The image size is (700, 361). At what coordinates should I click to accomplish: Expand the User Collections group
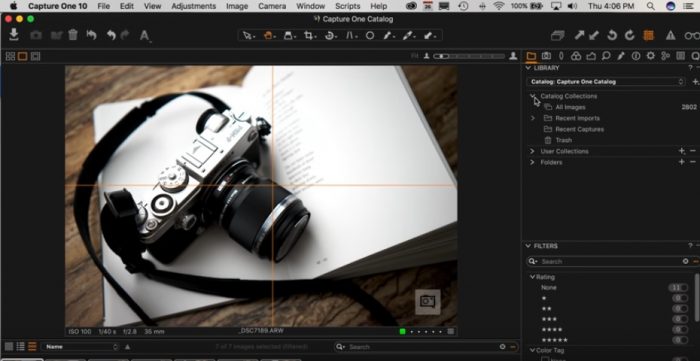[x=532, y=151]
